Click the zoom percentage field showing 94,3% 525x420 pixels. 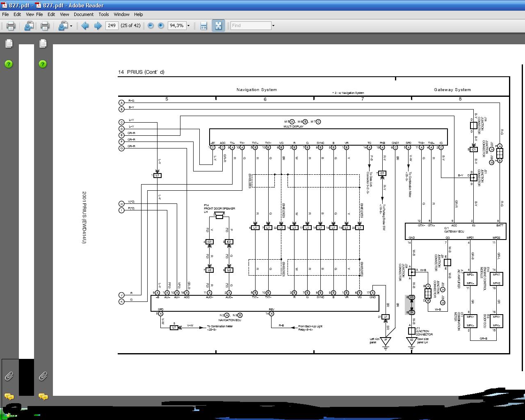(x=177, y=25)
